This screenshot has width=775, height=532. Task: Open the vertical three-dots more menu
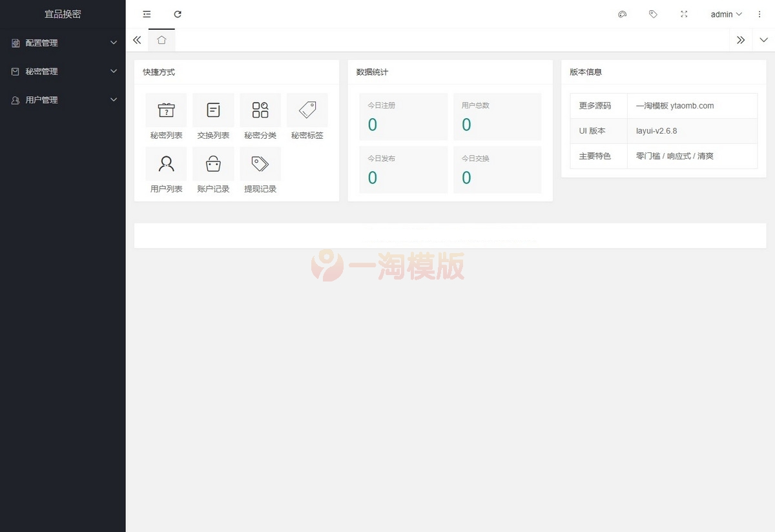coord(759,14)
